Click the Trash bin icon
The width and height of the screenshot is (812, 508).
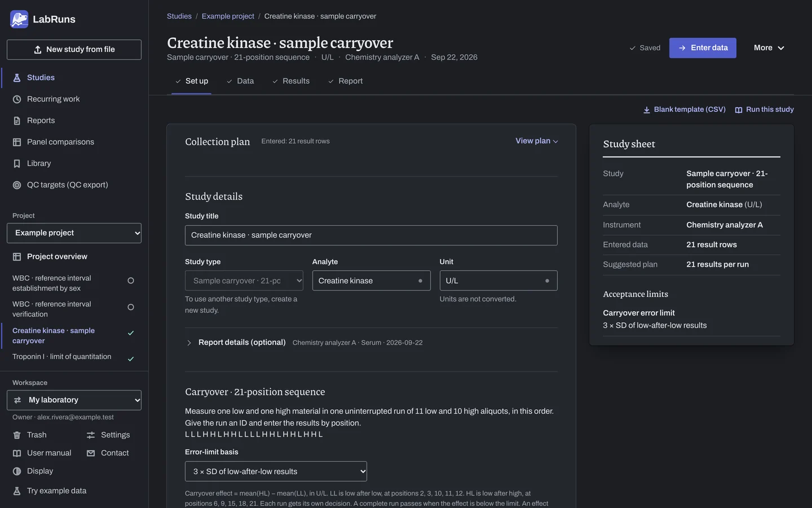click(17, 435)
